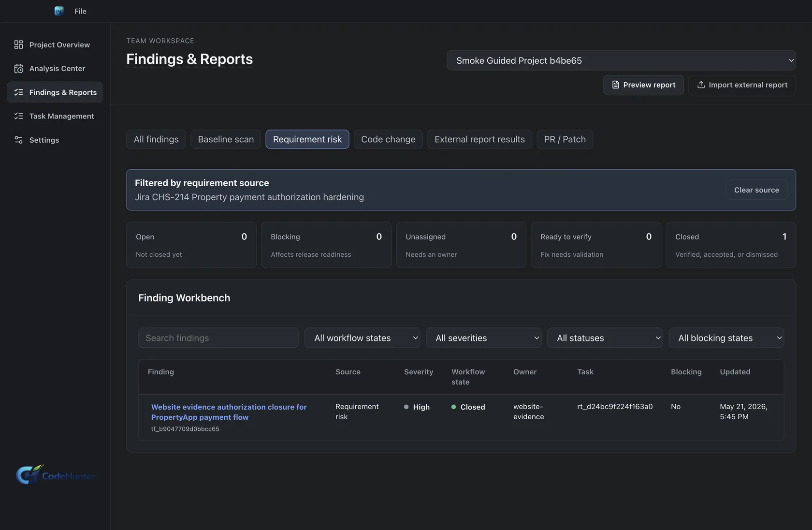812x530 pixels.
Task: Click the Unassigned summary card
Action: tap(461, 245)
